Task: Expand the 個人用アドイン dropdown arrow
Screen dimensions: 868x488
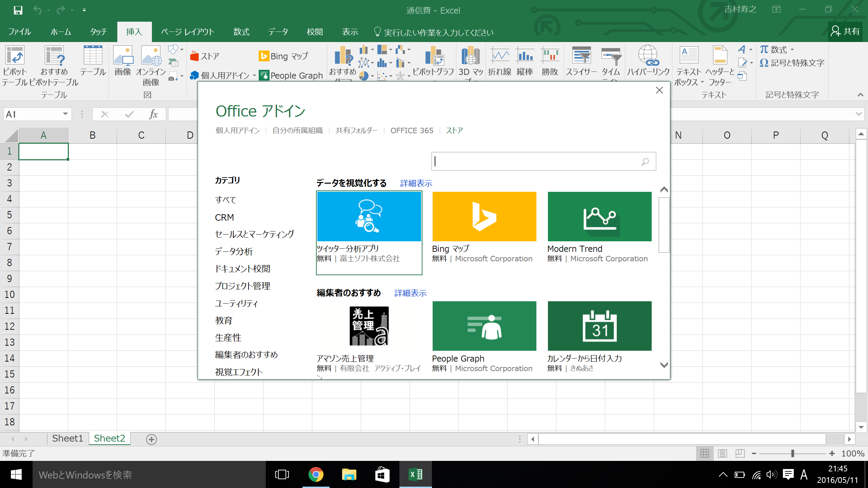Action: pos(254,76)
